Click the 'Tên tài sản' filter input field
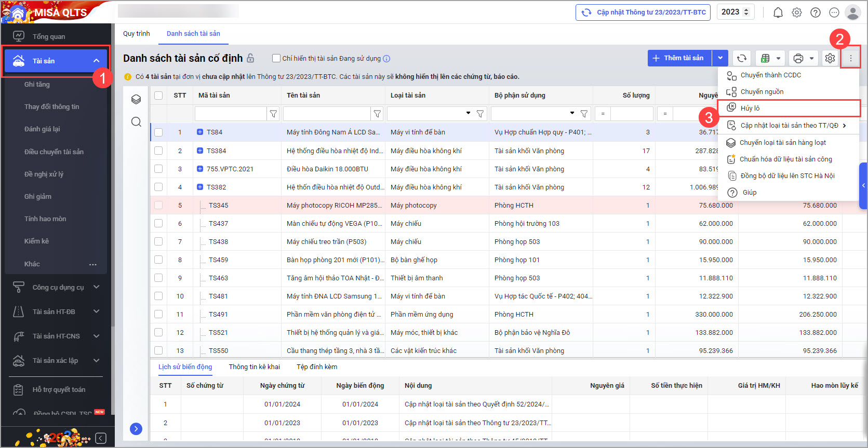Image resolution: width=868 pixels, height=448 pixels. pyautogui.click(x=326, y=114)
